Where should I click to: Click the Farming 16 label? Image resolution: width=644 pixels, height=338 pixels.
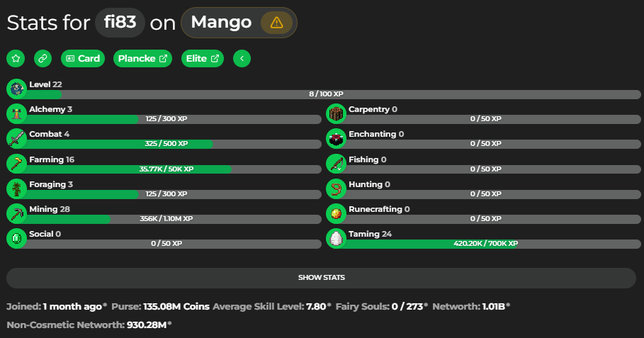click(52, 159)
